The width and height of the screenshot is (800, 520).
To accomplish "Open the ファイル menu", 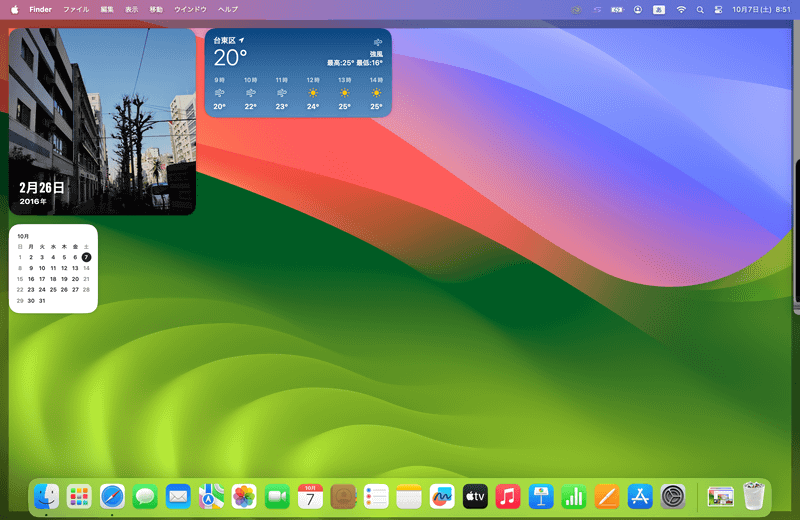I will [x=76, y=9].
